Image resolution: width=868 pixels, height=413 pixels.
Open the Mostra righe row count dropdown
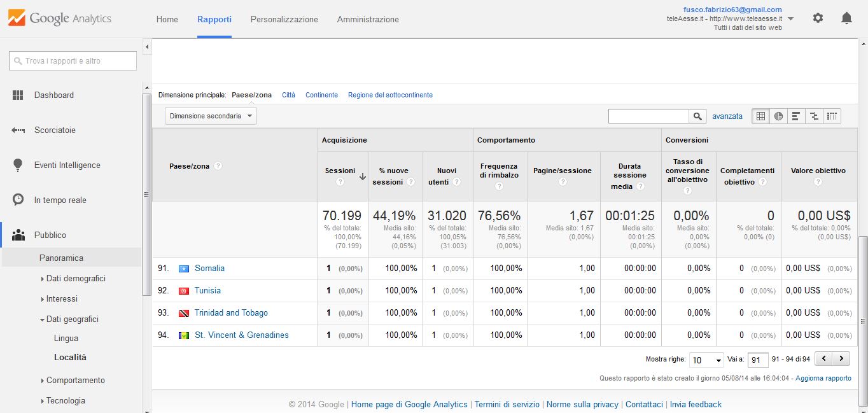tap(706, 360)
